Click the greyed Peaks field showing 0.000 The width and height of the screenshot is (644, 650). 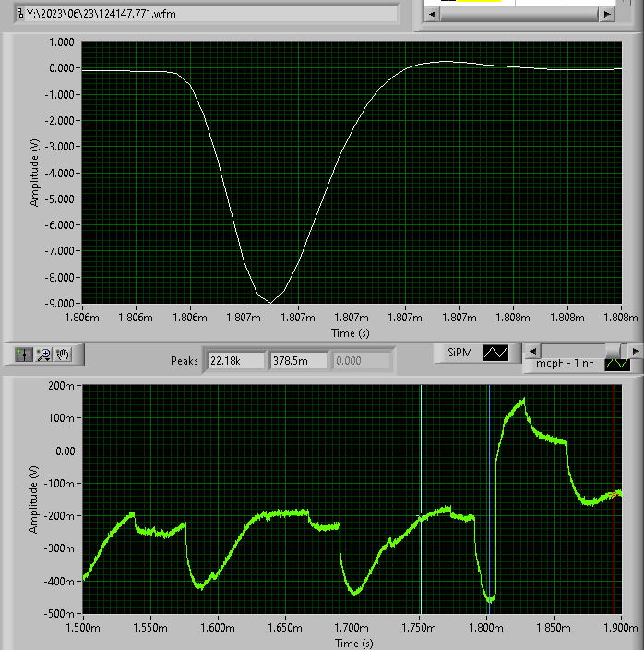pos(361,361)
